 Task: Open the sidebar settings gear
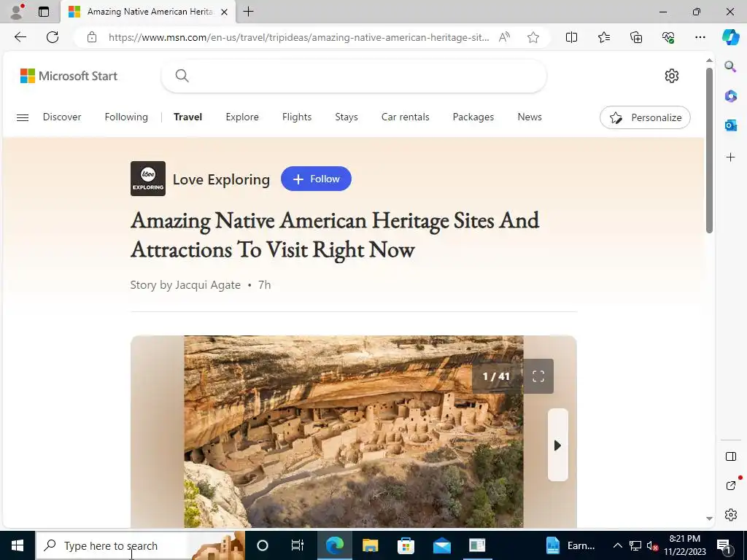tap(730, 515)
